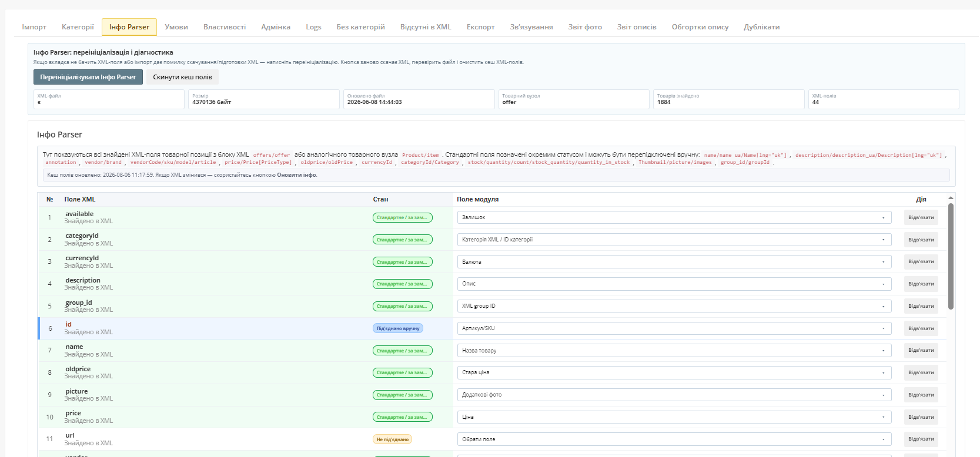View the Звіт описів tab

point(637,27)
